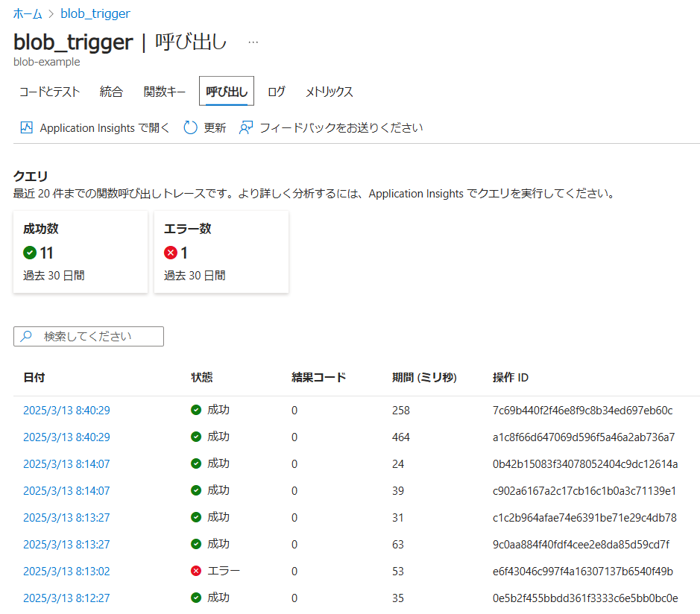The image size is (700, 614).
Task: Go to ホーム in the breadcrumb
Action: pyautogui.click(x=28, y=14)
